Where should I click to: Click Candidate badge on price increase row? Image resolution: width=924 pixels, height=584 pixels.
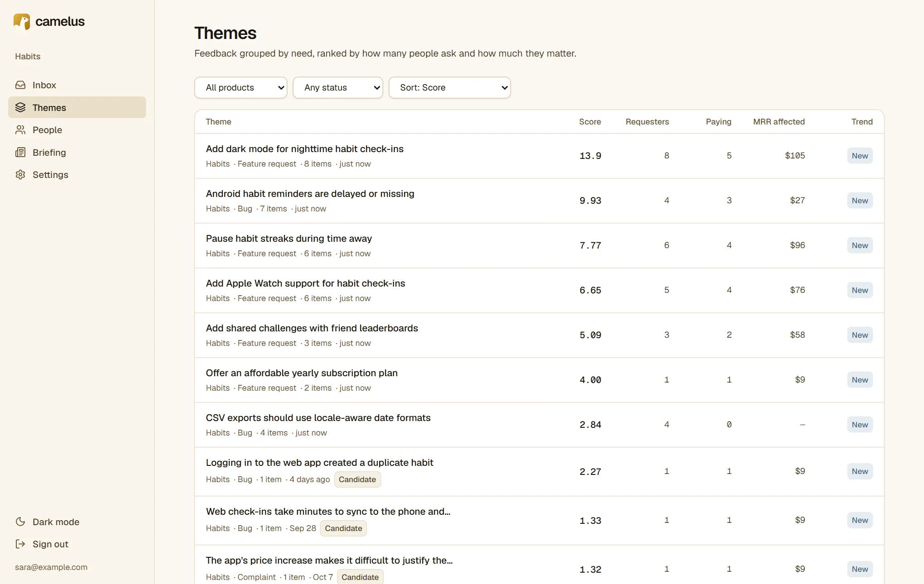[360, 577]
